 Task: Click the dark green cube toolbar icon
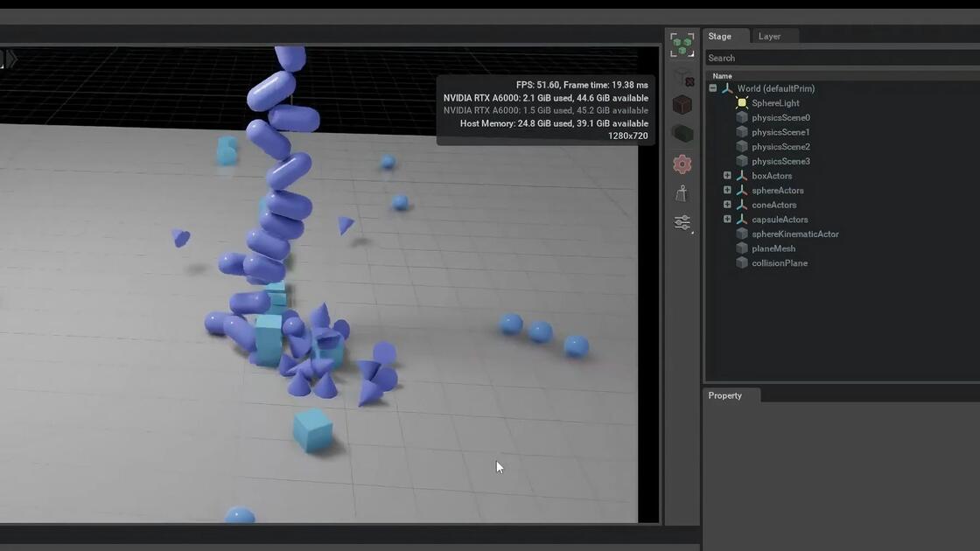[682, 133]
